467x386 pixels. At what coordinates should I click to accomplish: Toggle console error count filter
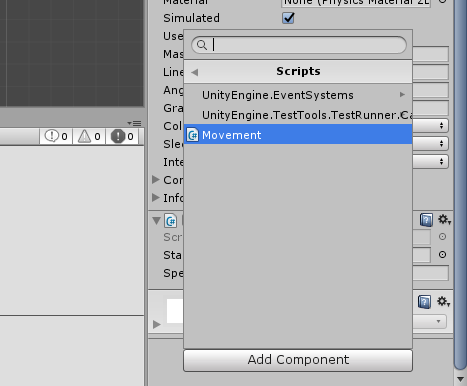point(122,136)
